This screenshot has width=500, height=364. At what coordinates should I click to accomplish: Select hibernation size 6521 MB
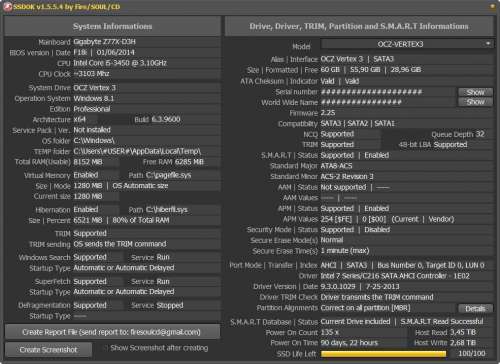[88, 220]
